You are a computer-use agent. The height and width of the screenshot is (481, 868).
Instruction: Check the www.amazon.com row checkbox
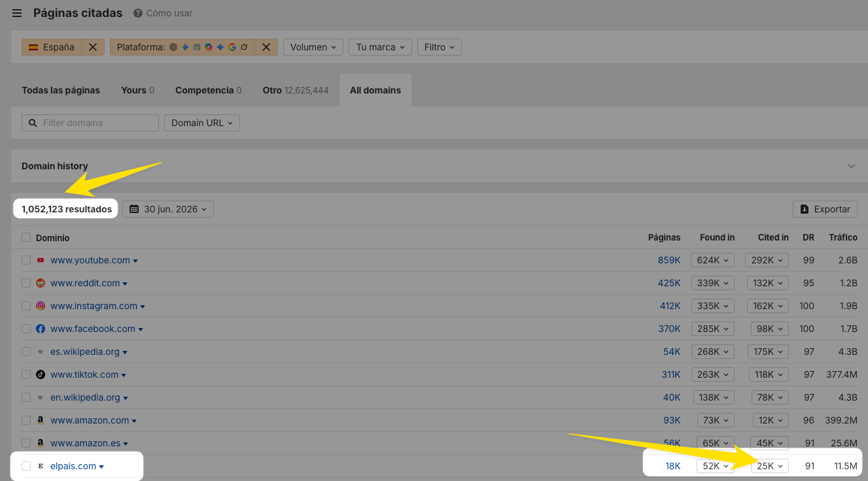pyautogui.click(x=26, y=420)
